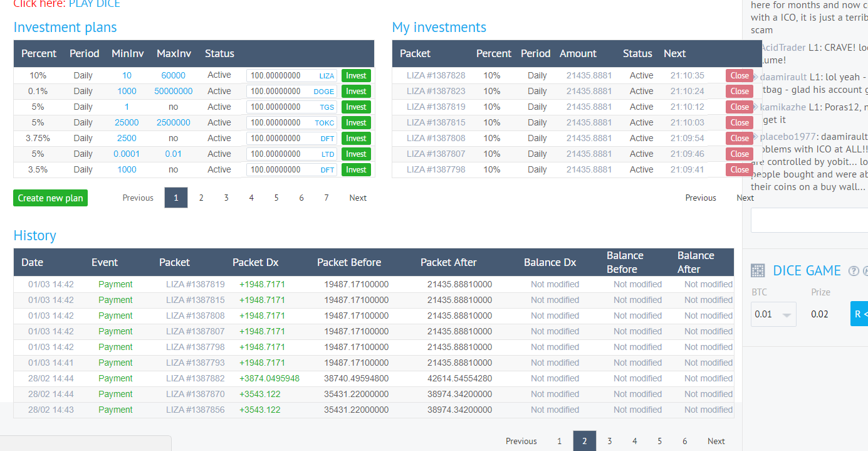Invest in the 0.1% DOGE plan
Viewport: 868px width, 451px height.
tap(356, 91)
